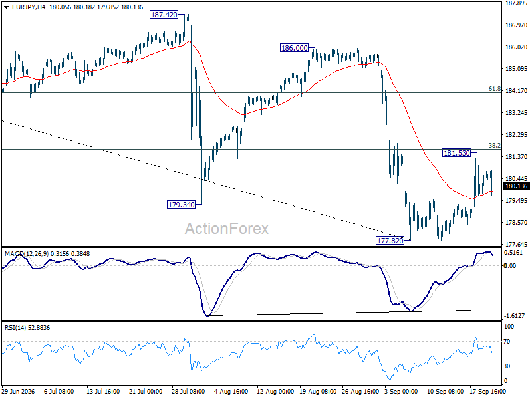Click the 179.340 low label
The height and width of the screenshot is (399, 532).
point(181,205)
